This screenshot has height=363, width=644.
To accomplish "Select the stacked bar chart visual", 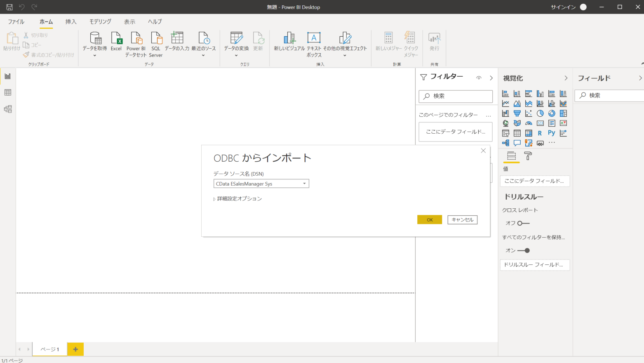I will 505,94.
